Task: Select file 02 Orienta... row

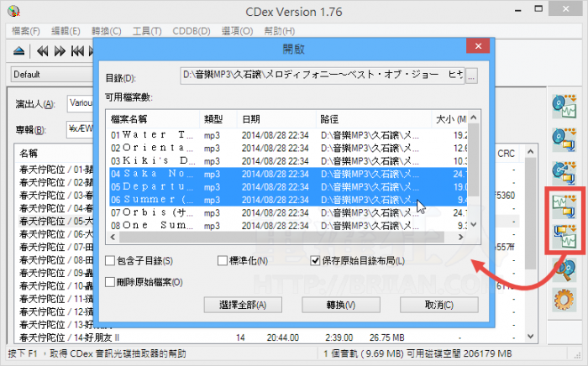Action: pyautogui.click(x=288, y=148)
